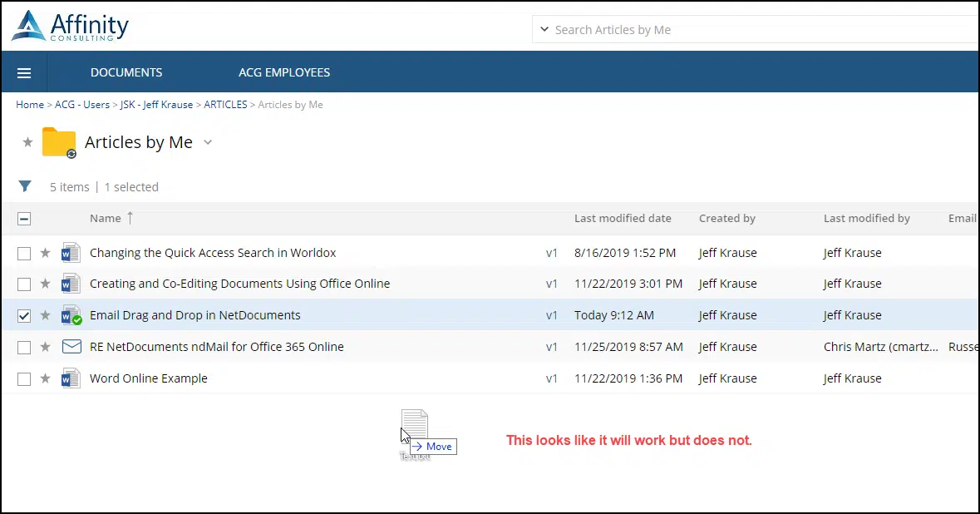Sort by Last modified date column
Viewport: 980px width, 514px height.
pyautogui.click(x=623, y=218)
